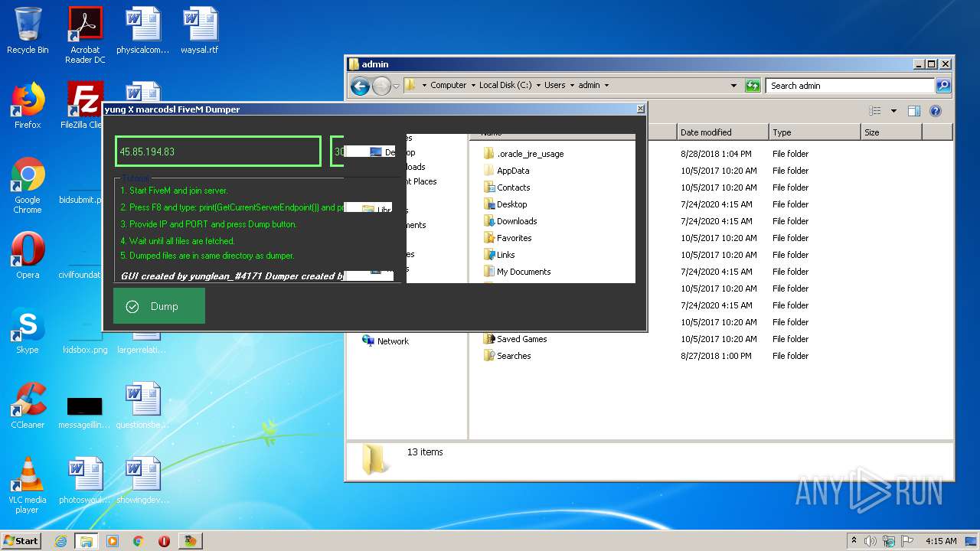Click the Search admin box
980x551 pixels.
(x=850, y=86)
